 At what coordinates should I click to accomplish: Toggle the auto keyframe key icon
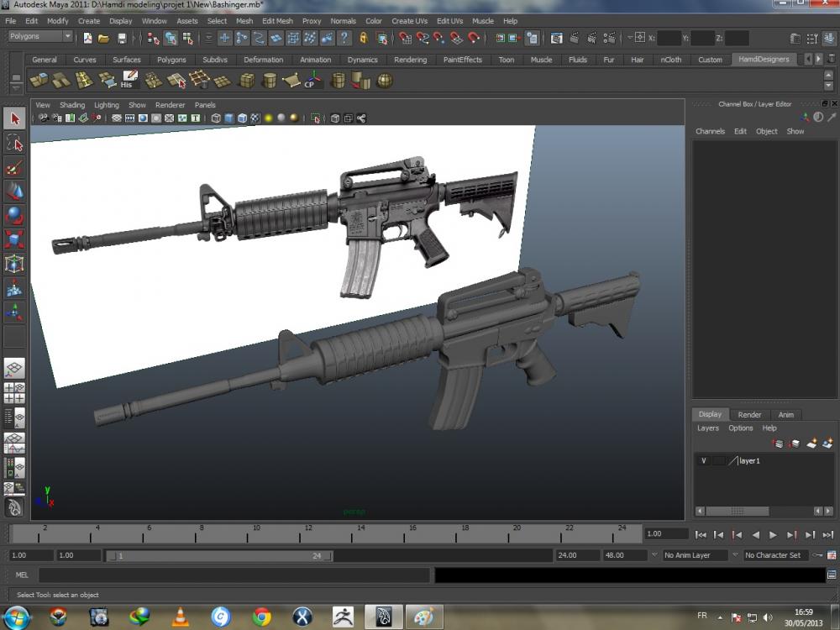[x=817, y=555]
